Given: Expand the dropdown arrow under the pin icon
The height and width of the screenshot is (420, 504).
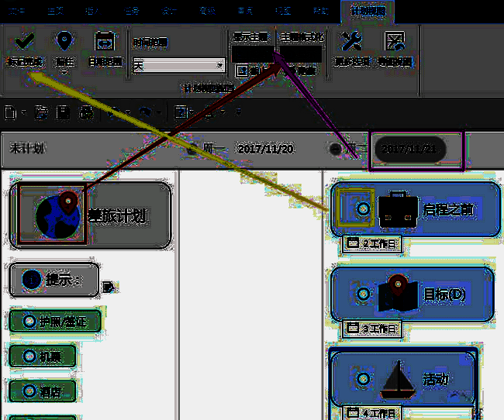Looking at the screenshot, I should click(65, 73).
